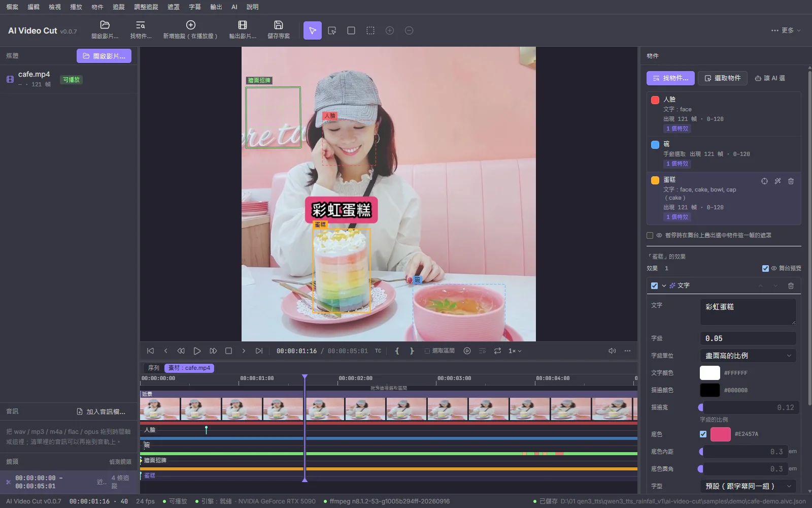Open the 字型 font dropdown

pyautogui.click(x=748, y=486)
